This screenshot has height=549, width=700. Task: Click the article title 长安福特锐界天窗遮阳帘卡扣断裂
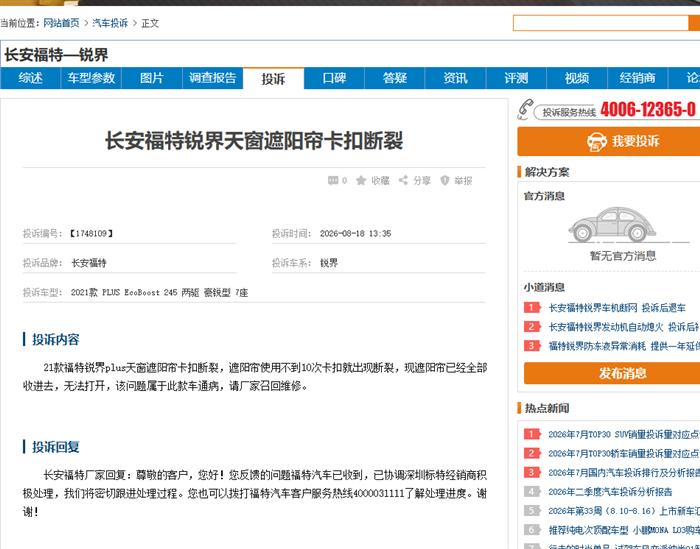[254, 141]
